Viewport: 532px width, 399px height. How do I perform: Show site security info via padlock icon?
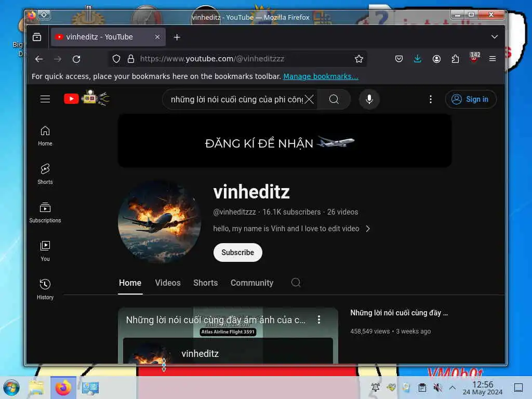(131, 59)
